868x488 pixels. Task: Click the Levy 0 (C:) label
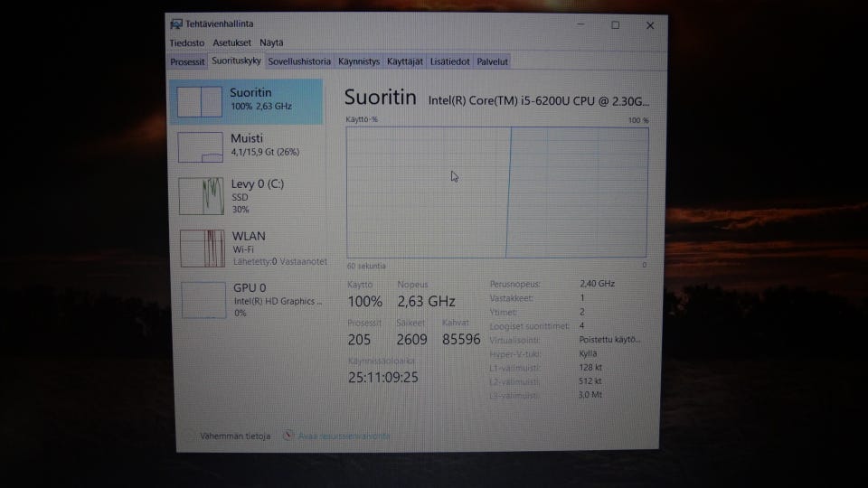coord(258,183)
